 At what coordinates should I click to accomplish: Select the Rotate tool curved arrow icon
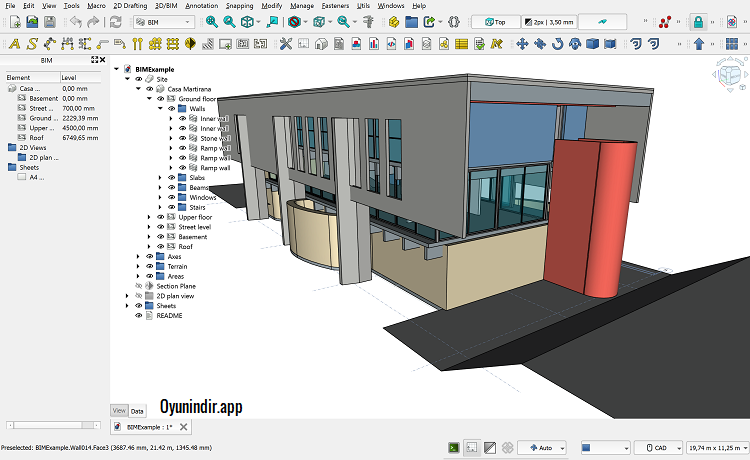click(x=557, y=44)
